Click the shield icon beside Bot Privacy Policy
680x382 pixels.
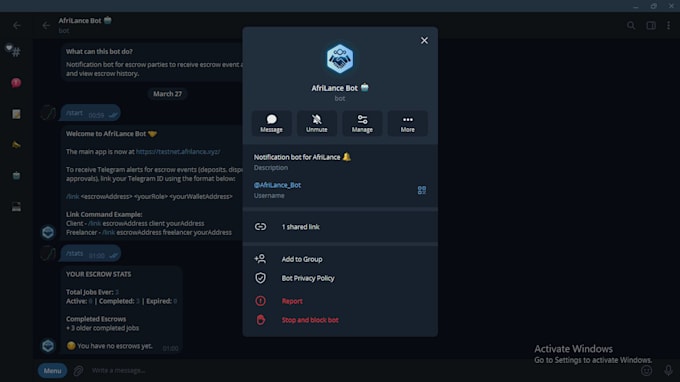click(x=260, y=278)
